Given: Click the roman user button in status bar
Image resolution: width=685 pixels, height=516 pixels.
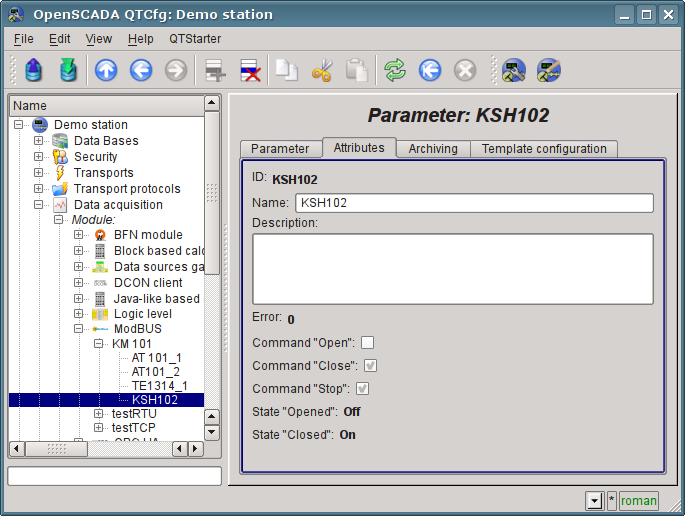Looking at the screenshot, I should (639, 501).
